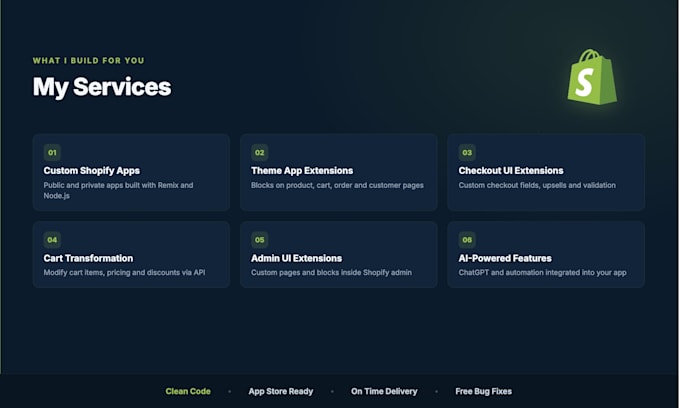Select the Checkout UI Extensions title
Viewport: 680px width, 408px height.
[511, 171]
